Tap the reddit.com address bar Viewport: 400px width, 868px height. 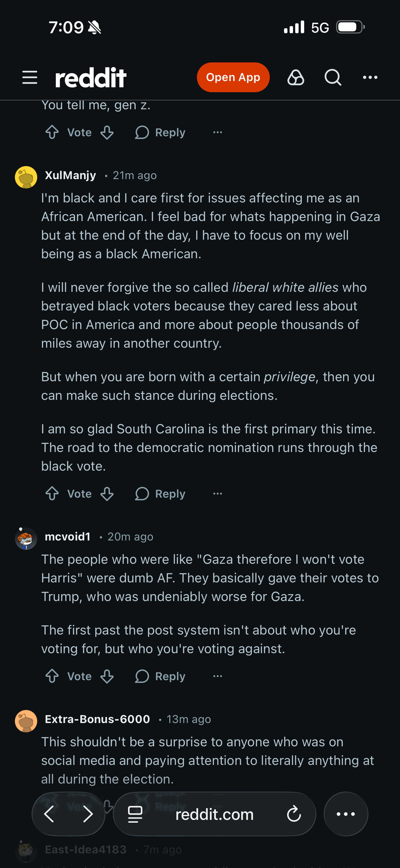[214, 814]
